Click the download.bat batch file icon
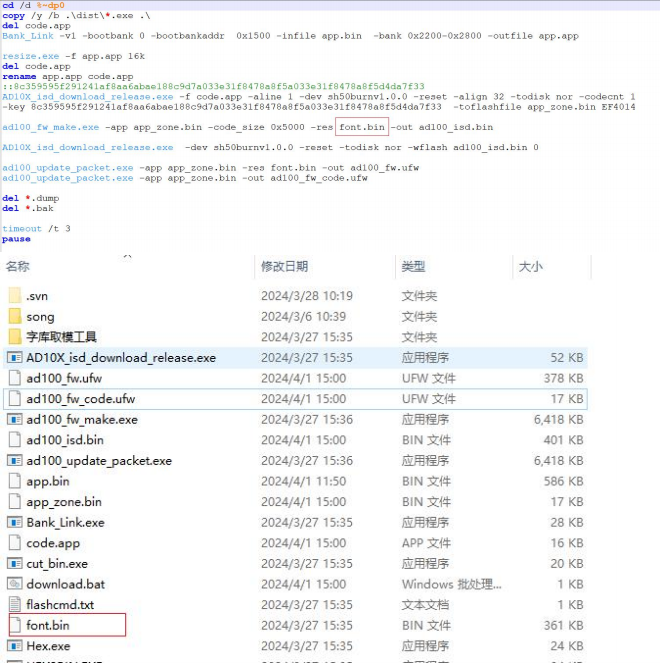660x663 pixels. (x=15, y=584)
